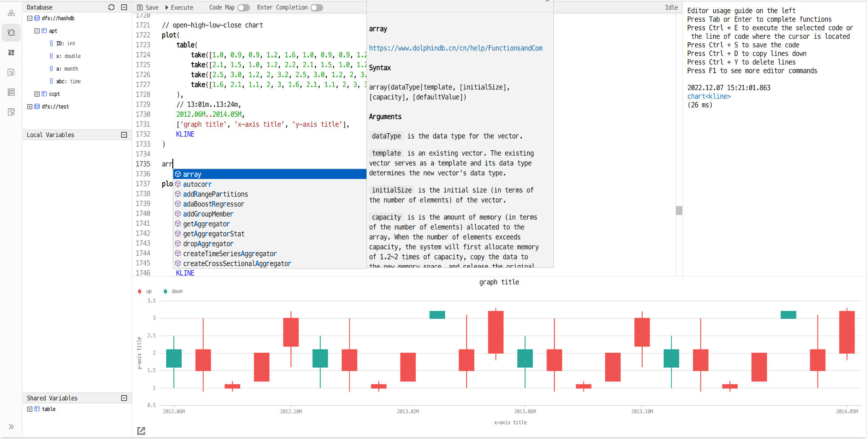The image size is (868, 442).
Task: Click the abc column icon
Action: pos(51,81)
